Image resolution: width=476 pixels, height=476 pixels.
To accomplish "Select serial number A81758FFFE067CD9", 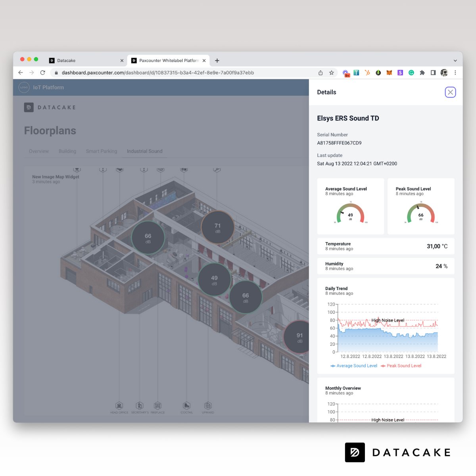I will coord(339,143).
